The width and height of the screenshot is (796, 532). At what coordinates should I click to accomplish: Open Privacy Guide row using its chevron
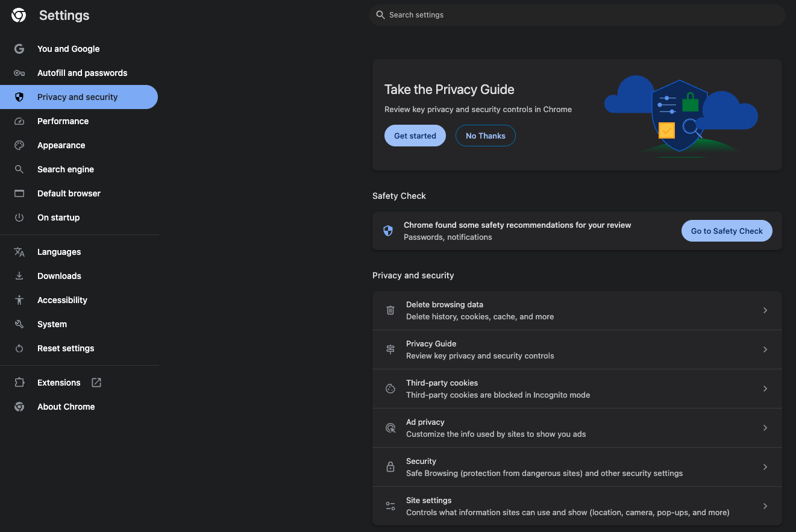pos(765,349)
